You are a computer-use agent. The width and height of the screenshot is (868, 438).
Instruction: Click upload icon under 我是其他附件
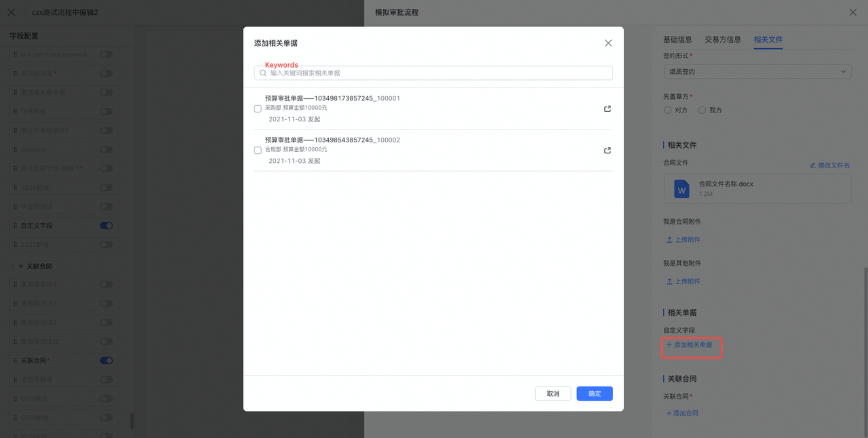coord(669,281)
